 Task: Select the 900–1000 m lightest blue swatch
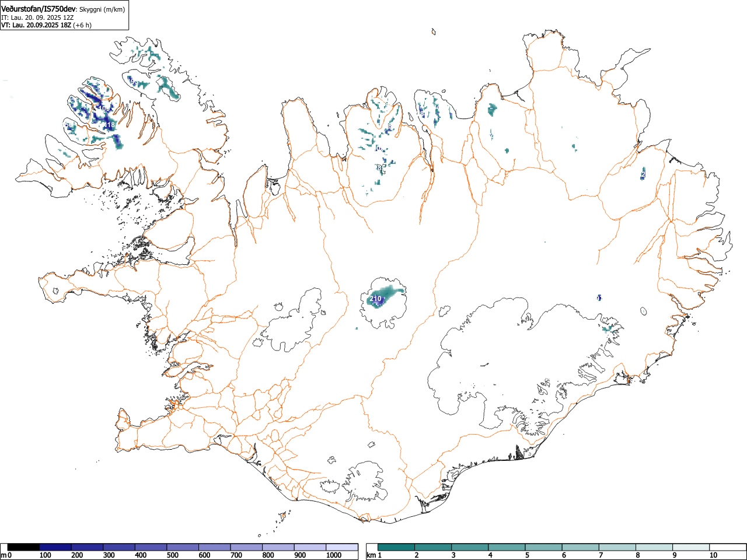point(310,547)
